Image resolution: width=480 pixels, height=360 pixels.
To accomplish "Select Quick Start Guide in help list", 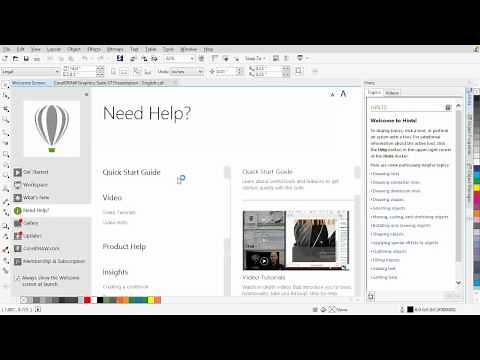I will pyautogui.click(x=131, y=172).
